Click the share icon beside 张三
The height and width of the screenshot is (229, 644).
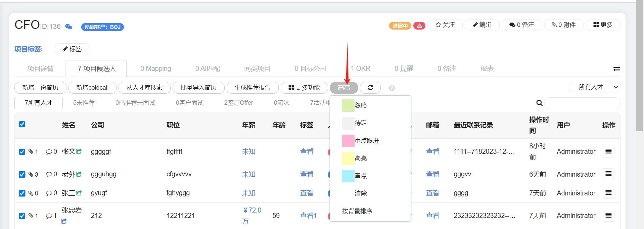pyautogui.click(x=79, y=193)
